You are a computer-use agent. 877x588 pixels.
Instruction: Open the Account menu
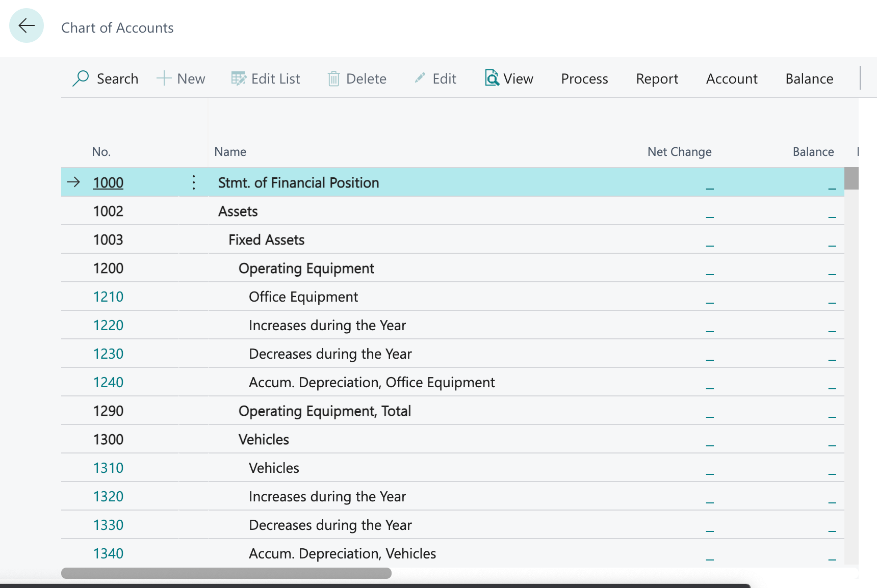(732, 78)
